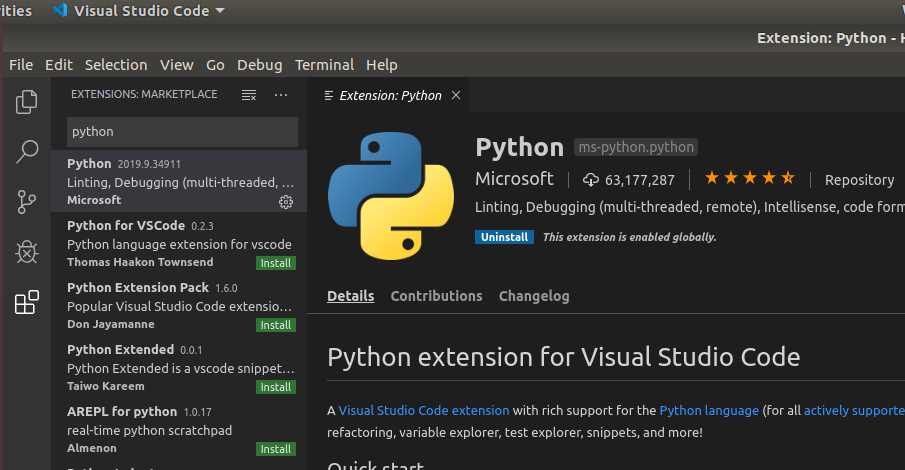Select Python for VSCode in list
This screenshot has width=905, height=470.
point(179,243)
